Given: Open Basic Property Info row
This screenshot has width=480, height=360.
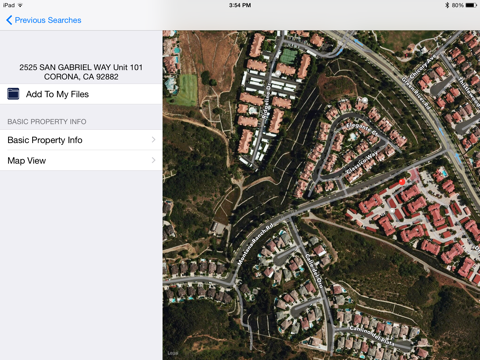Looking at the screenshot, I should tap(81, 140).
